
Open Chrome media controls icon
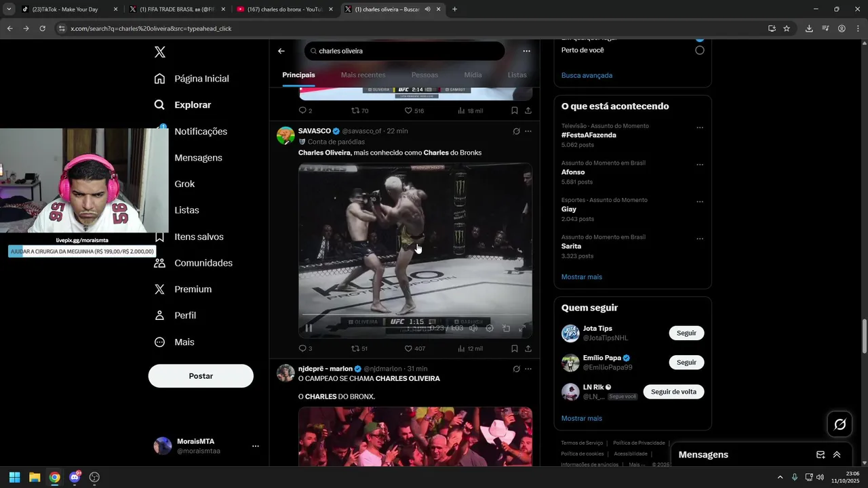(825, 28)
